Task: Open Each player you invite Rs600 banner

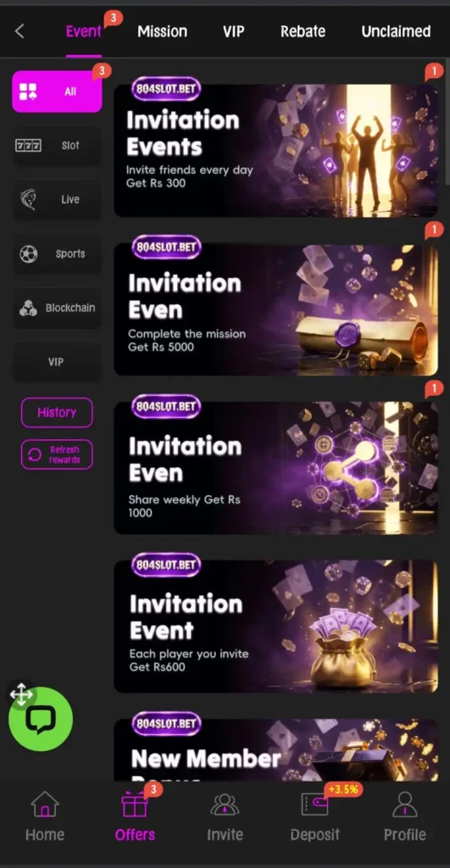Action: pyautogui.click(x=275, y=626)
